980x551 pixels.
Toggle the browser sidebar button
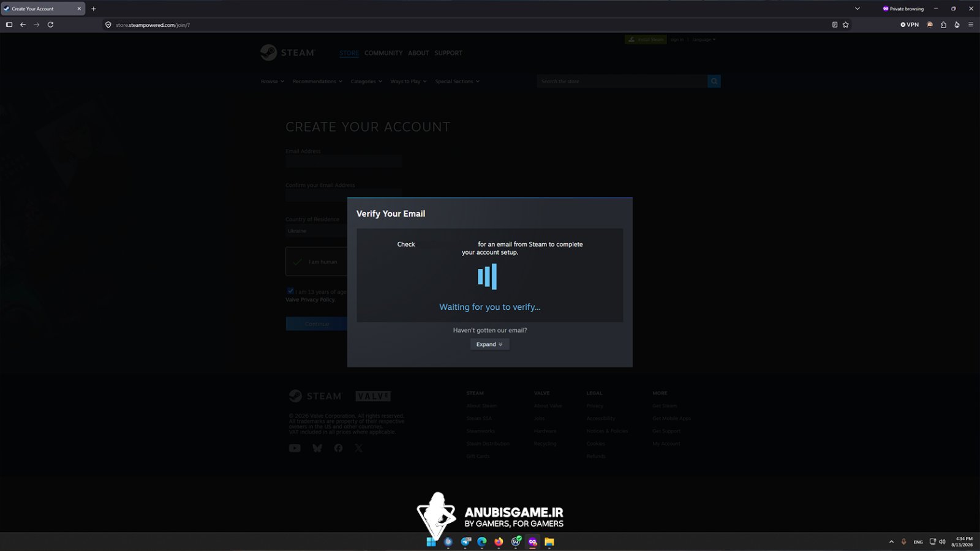(9, 24)
